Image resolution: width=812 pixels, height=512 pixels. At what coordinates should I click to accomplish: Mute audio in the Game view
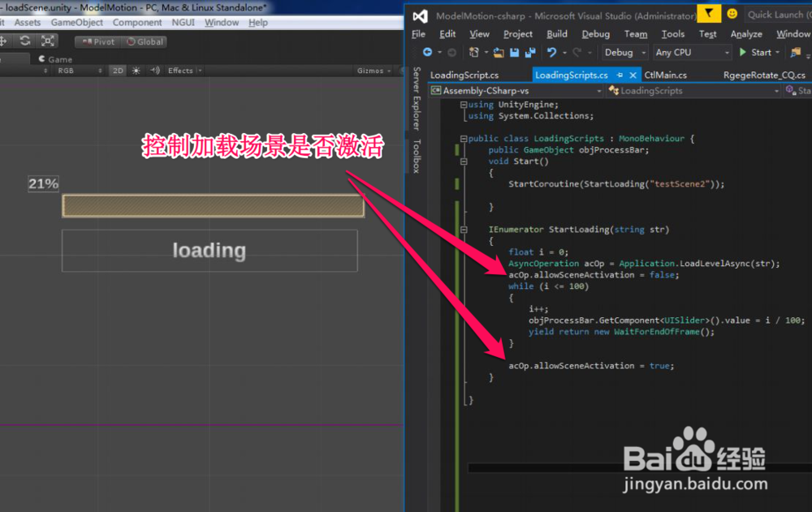(x=153, y=71)
